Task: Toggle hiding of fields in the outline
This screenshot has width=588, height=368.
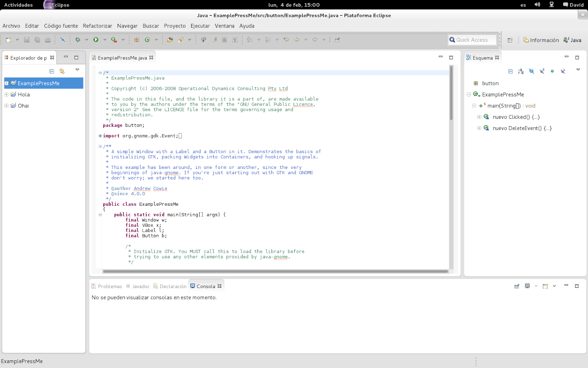Action: point(531,71)
